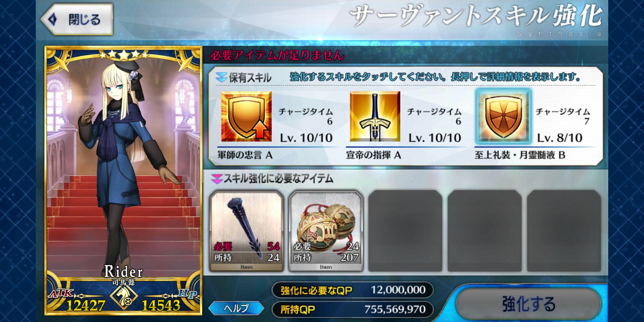Image resolution: width=644 pixels, height=322 pixels.
Task: Click the 閉じる back button
Action: (x=77, y=19)
